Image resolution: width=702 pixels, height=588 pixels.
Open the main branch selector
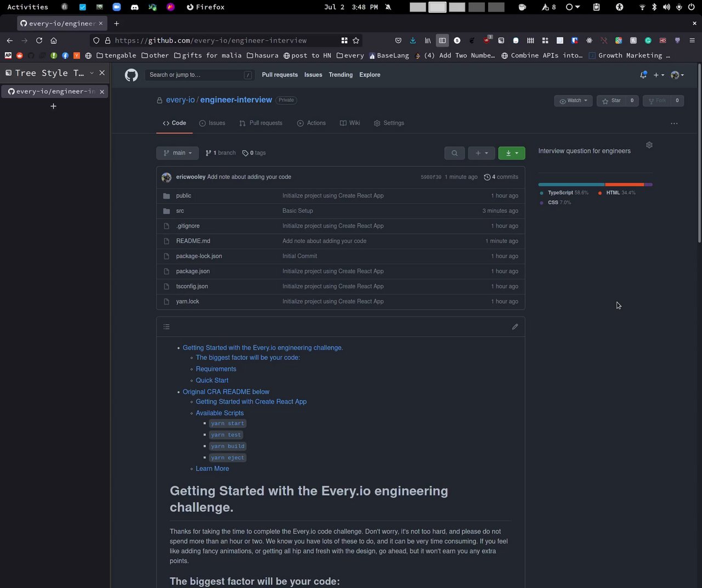(178, 153)
